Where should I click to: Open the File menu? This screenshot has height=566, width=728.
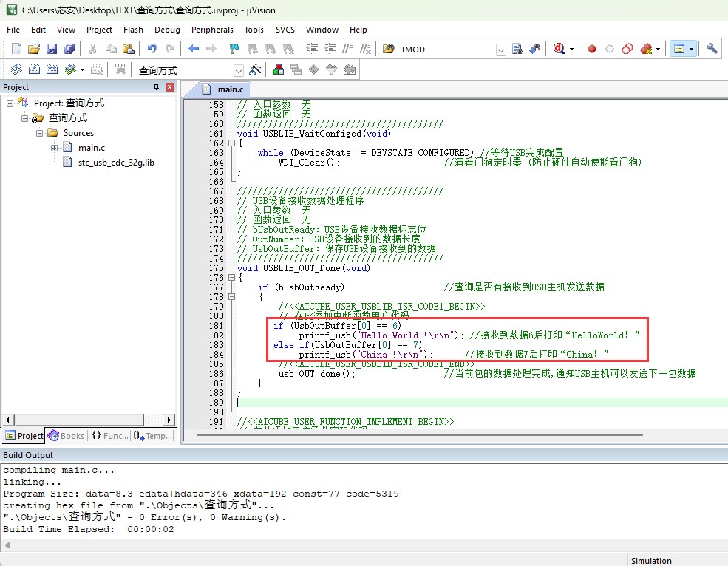tap(13, 30)
